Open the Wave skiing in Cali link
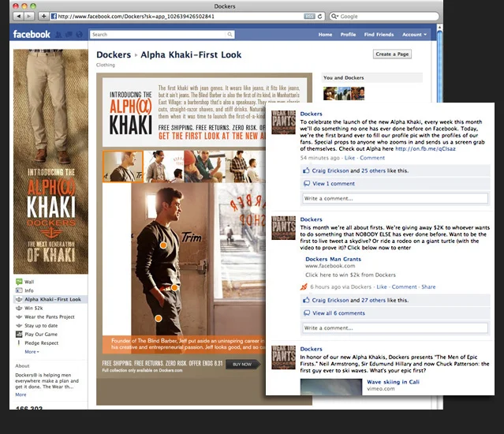 pyautogui.click(x=393, y=382)
